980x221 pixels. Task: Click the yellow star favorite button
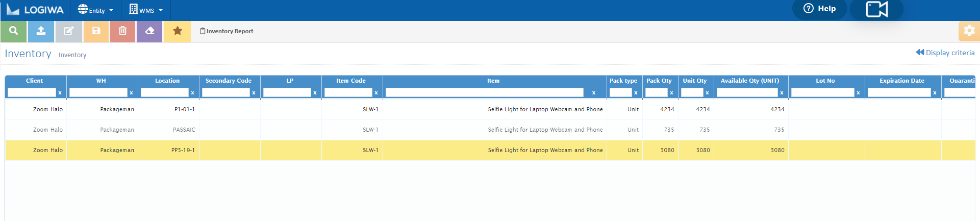[178, 31]
